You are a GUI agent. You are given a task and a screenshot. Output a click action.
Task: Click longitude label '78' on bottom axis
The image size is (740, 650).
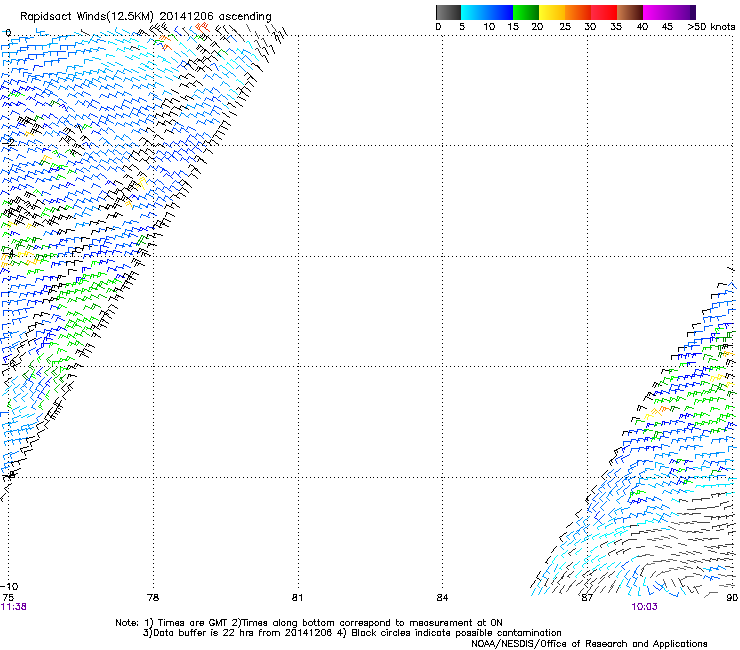[x=153, y=598]
